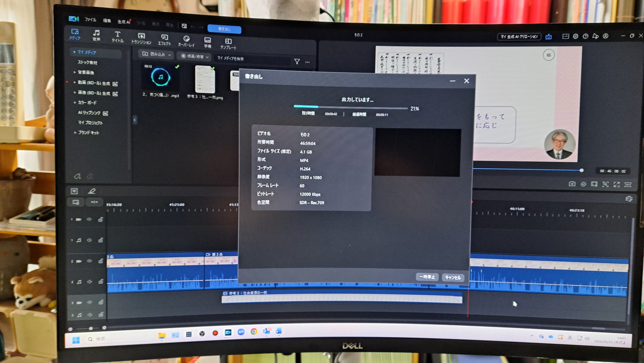
Task: Toggle the lock on video track 2
Action: [101, 261]
